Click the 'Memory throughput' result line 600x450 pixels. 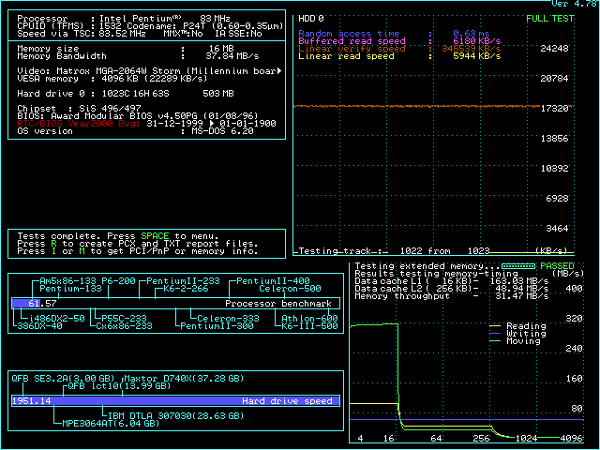pos(452,296)
